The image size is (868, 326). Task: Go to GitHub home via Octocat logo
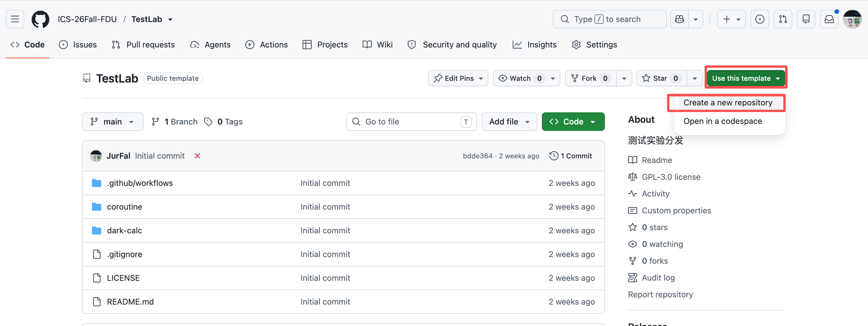(40, 19)
